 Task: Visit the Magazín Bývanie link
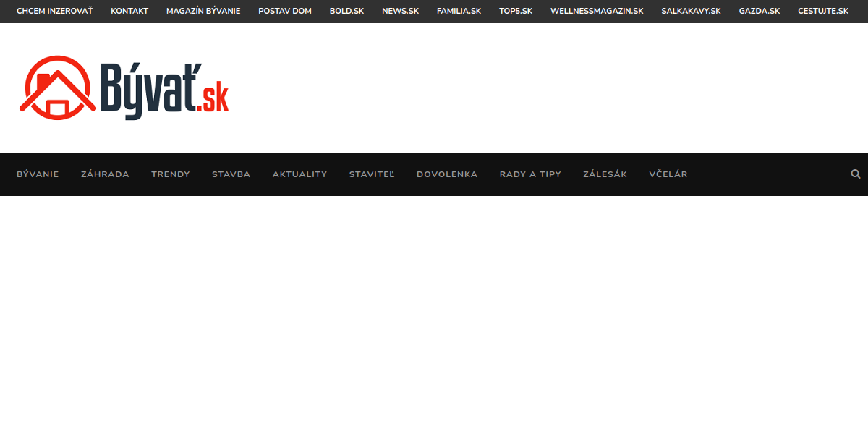coord(203,11)
